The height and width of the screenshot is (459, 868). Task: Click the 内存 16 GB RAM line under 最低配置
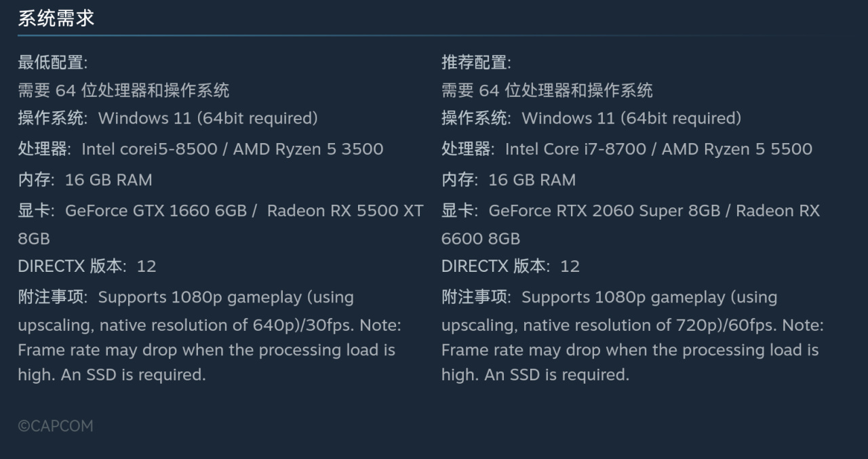(85, 180)
